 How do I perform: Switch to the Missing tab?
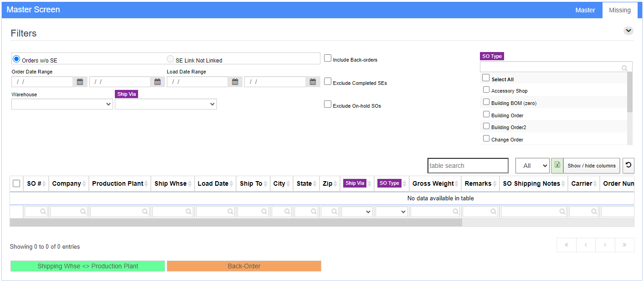[x=620, y=10]
